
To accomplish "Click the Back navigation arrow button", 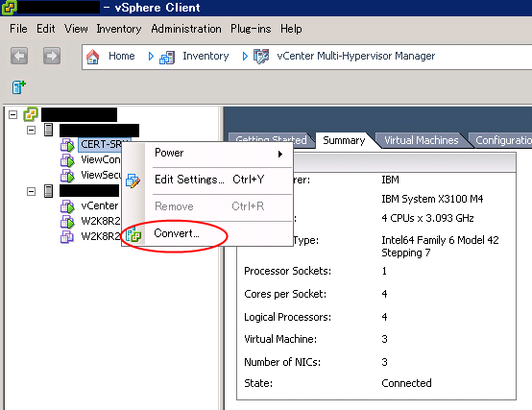I will [x=19, y=56].
